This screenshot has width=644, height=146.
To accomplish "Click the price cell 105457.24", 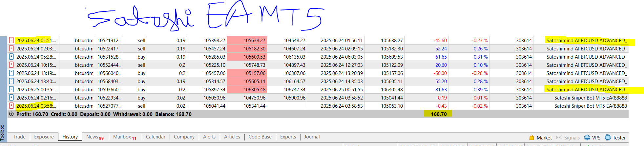I will click(214, 49).
